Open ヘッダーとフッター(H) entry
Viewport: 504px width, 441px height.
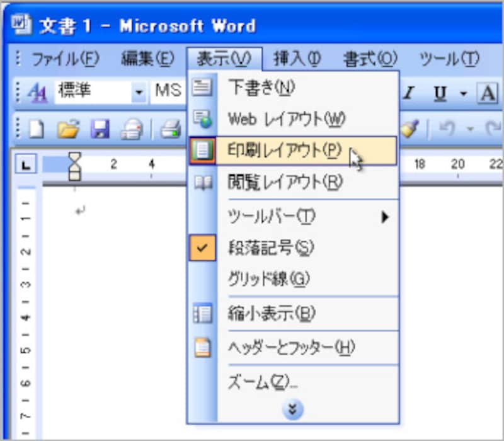point(293,348)
